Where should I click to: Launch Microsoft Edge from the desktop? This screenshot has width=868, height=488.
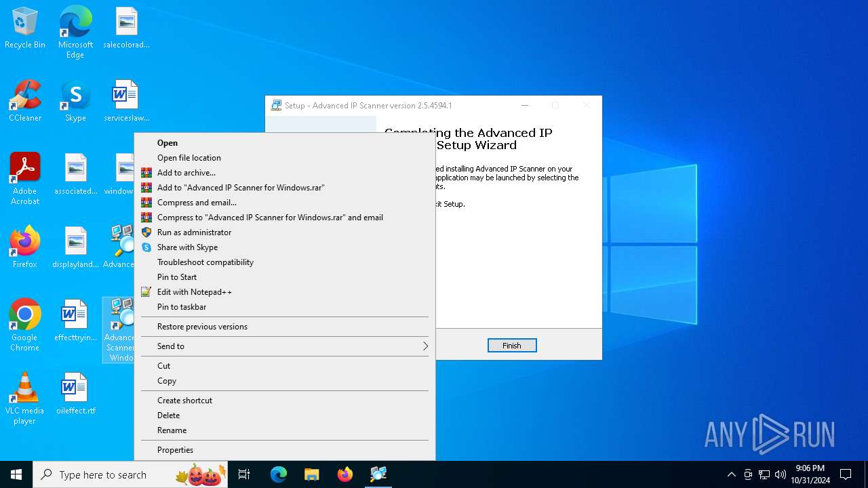(x=75, y=33)
